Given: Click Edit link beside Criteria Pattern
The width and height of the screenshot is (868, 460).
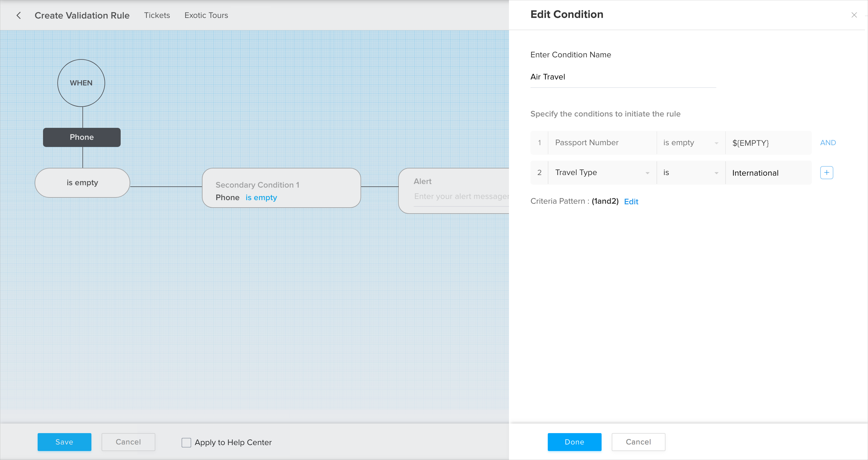Looking at the screenshot, I should click(x=631, y=202).
